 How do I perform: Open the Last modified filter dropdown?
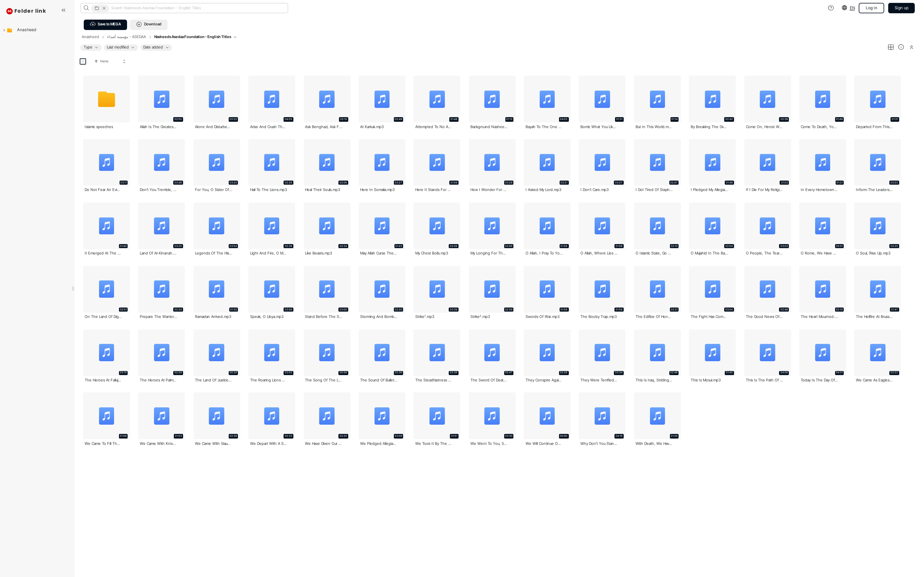(x=120, y=47)
